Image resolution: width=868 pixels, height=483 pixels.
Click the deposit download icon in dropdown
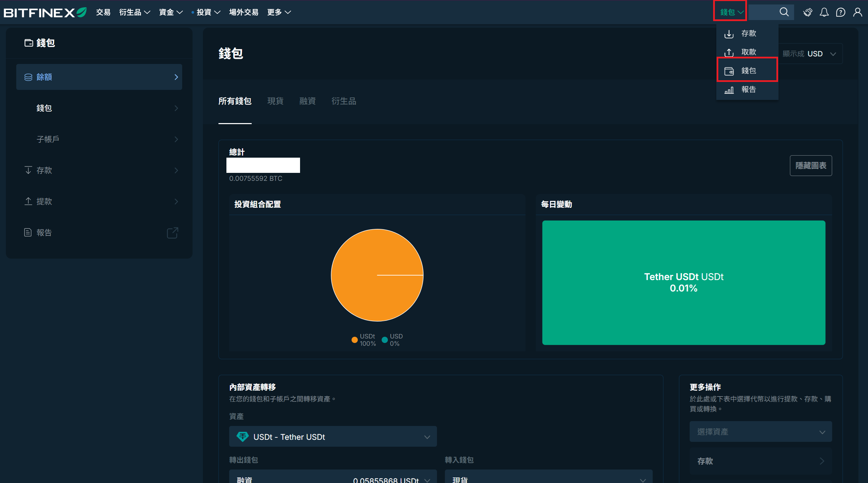click(729, 34)
